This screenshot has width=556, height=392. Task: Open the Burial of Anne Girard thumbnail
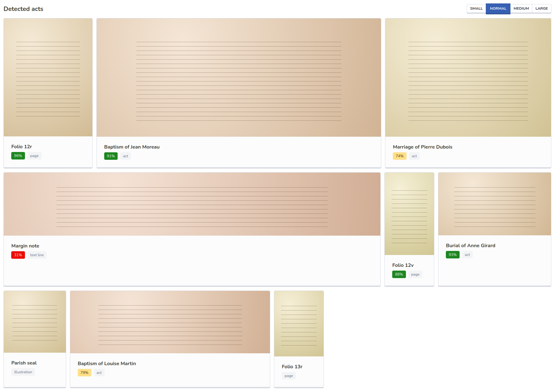tap(495, 204)
